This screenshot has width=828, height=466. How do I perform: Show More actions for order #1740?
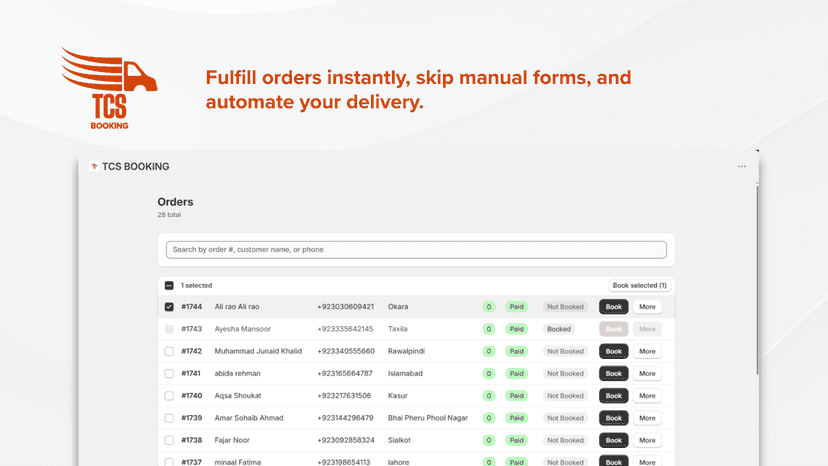tap(647, 396)
